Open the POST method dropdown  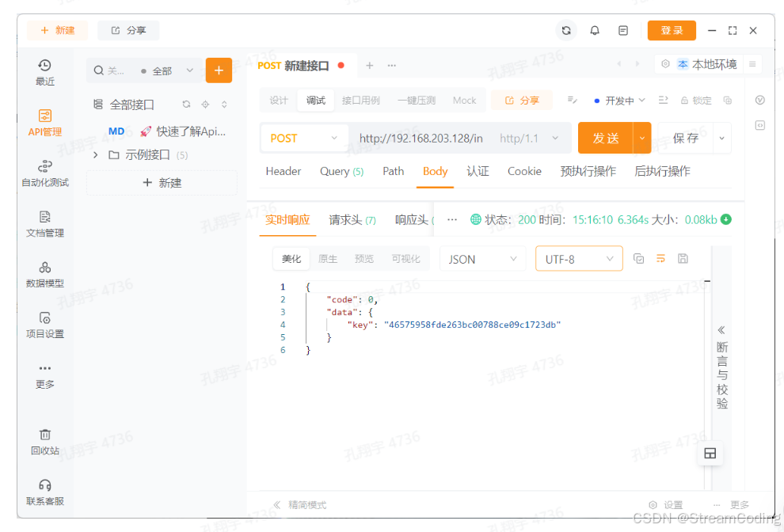click(303, 138)
